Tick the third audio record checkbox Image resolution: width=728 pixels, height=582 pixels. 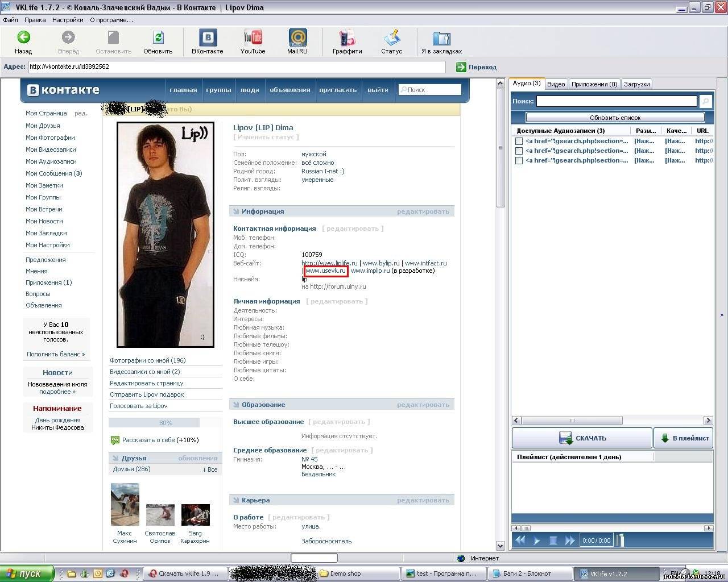(519, 160)
